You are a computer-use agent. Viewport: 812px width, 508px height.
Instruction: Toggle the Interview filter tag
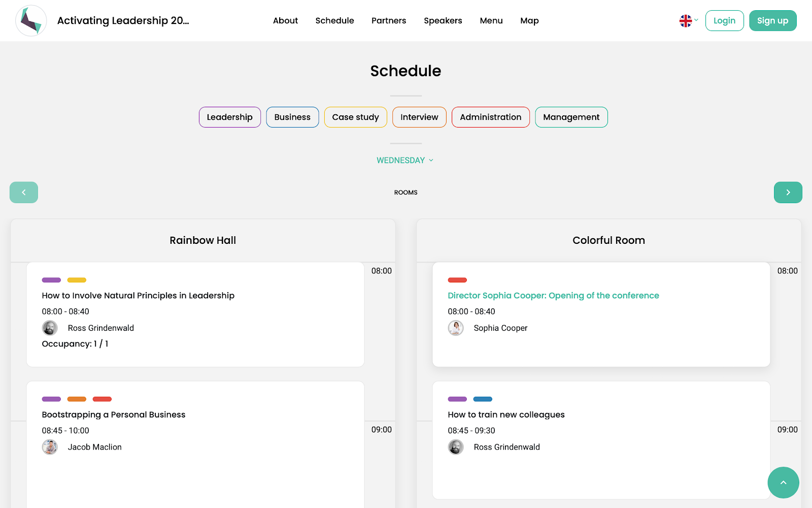[x=419, y=117]
